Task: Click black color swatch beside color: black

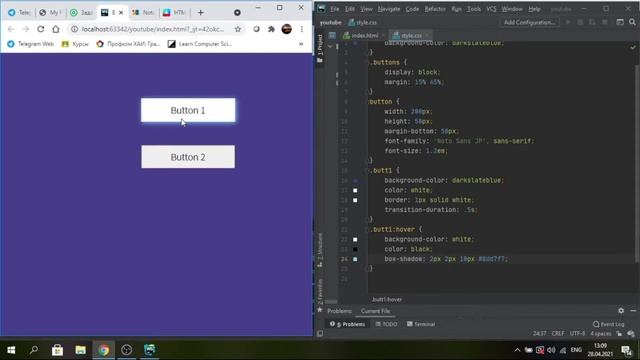Action: pyautogui.click(x=355, y=249)
